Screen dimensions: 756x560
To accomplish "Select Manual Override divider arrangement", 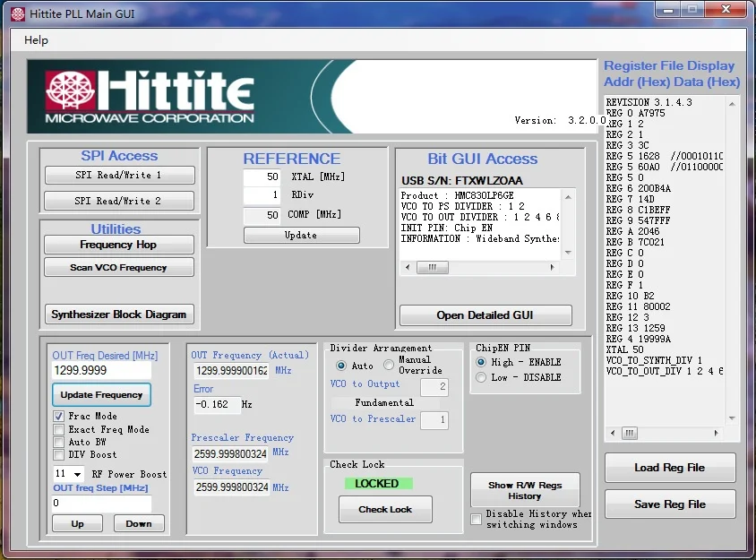I will click(x=389, y=366).
